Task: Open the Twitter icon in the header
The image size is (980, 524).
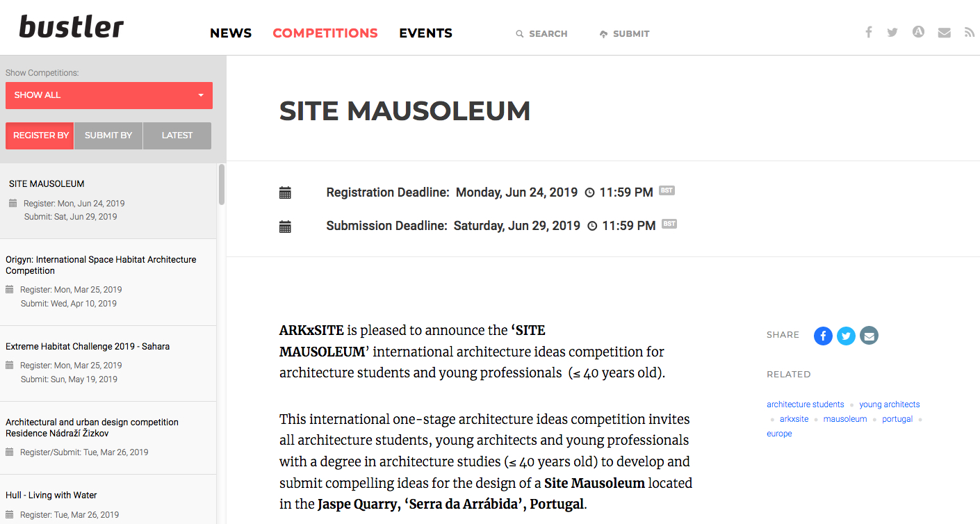Action: click(x=892, y=32)
